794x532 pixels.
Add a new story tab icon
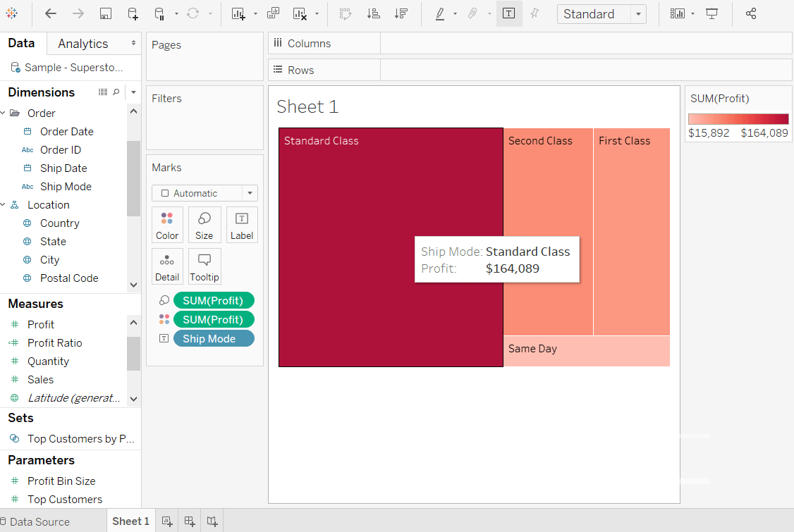point(212,521)
